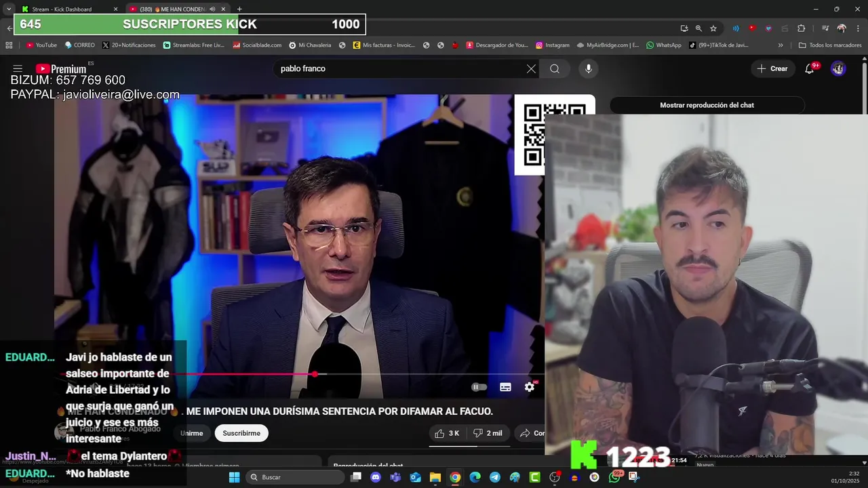Open the YouTube account avatar menu
The image size is (868, 488).
tap(838, 68)
